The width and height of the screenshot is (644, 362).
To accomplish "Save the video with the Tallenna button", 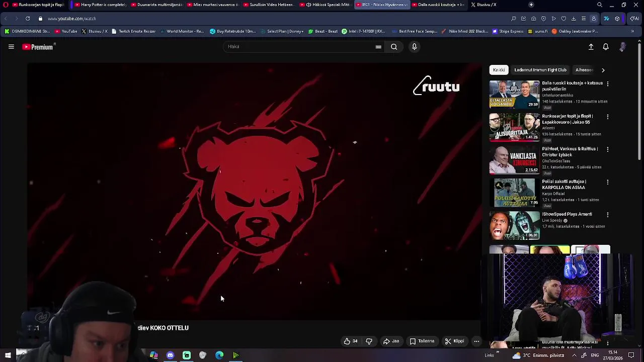I will 422,341.
